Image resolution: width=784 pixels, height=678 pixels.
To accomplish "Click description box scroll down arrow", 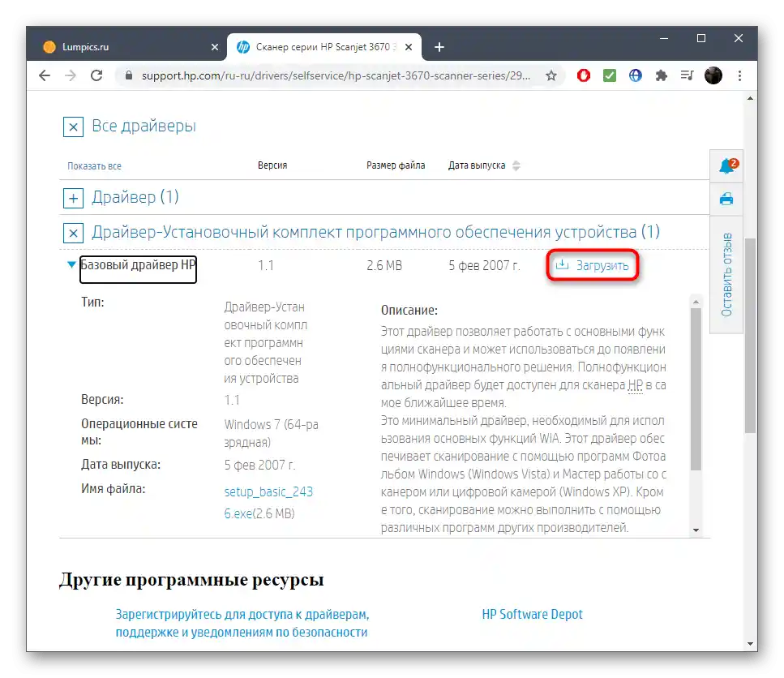I will click(x=696, y=530).
